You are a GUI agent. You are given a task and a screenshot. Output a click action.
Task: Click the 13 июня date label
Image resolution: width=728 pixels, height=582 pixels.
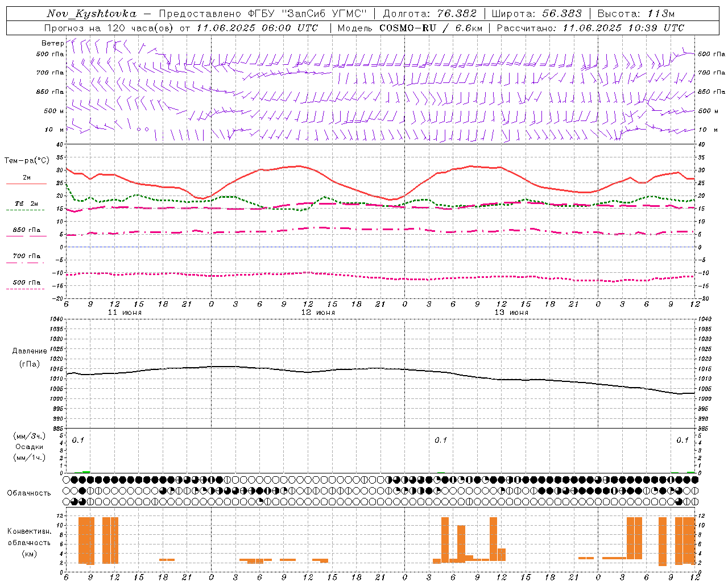click(x=511, y=313)
